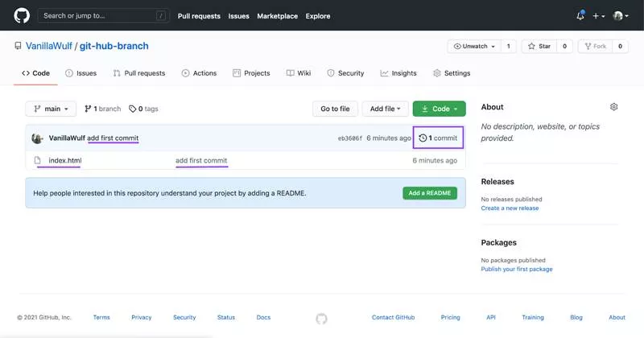
Task: Open the user avatar menu
Action: tap(621, 16)
